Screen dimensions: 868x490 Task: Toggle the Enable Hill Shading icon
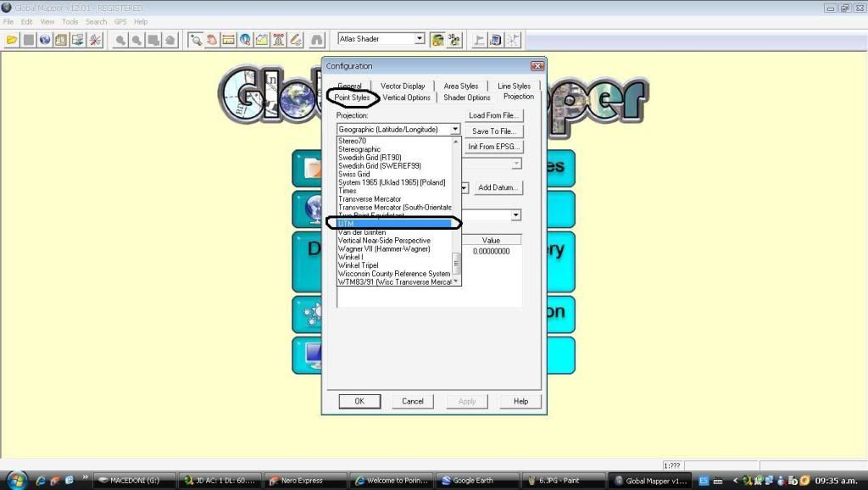pyautogui.click(x=437, y=40)
